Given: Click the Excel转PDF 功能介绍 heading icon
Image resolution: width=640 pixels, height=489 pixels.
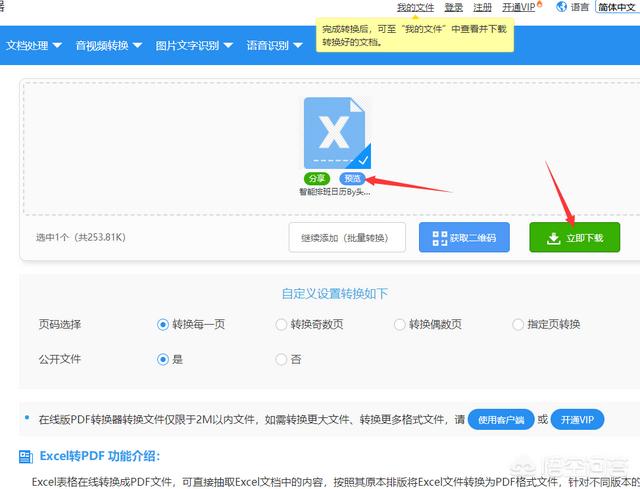Looking at the screenshot, I should click(x=26, y=456).
